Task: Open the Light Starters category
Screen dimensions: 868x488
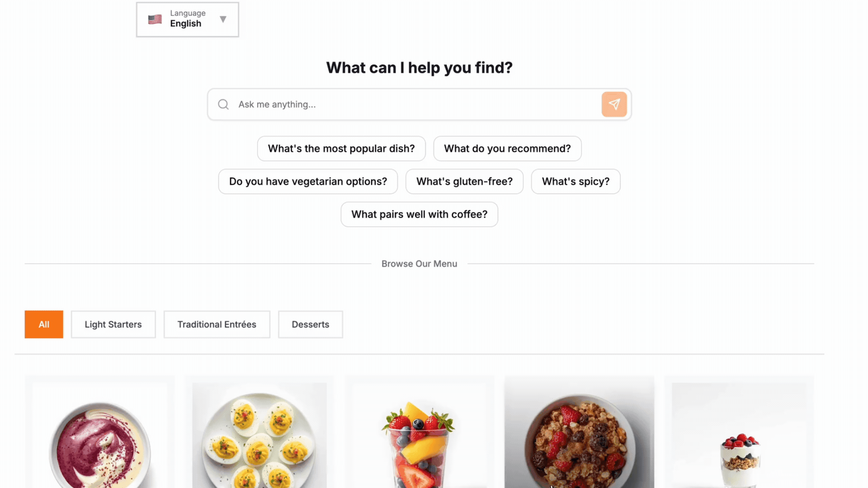Action: 113,324
